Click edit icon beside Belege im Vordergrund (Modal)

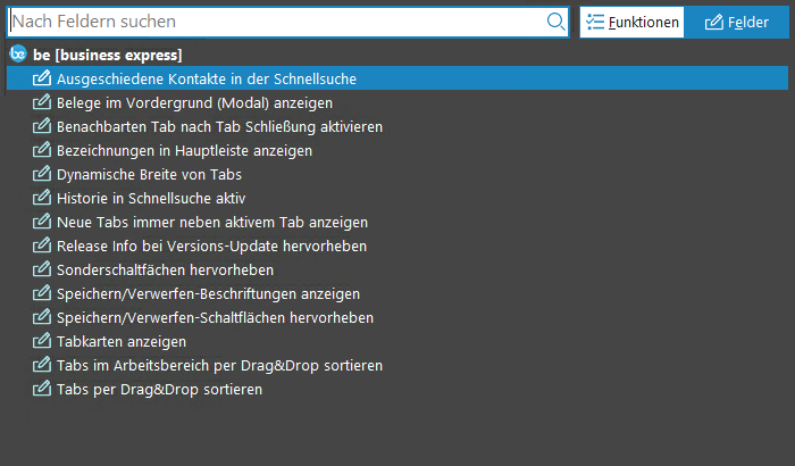coord(41,102)
